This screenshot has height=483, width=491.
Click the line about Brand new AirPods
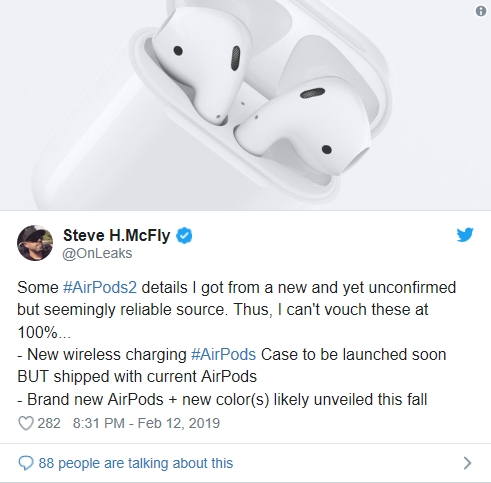[222, 399]
